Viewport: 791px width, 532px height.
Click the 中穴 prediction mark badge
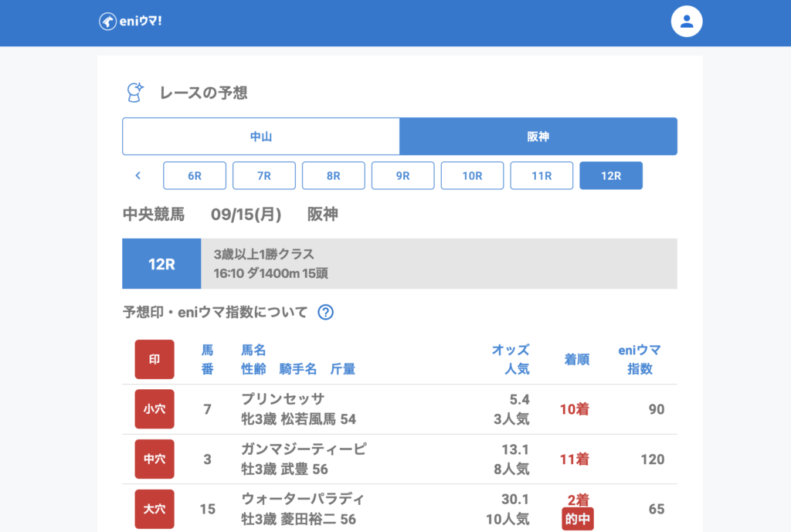point(154,459)
